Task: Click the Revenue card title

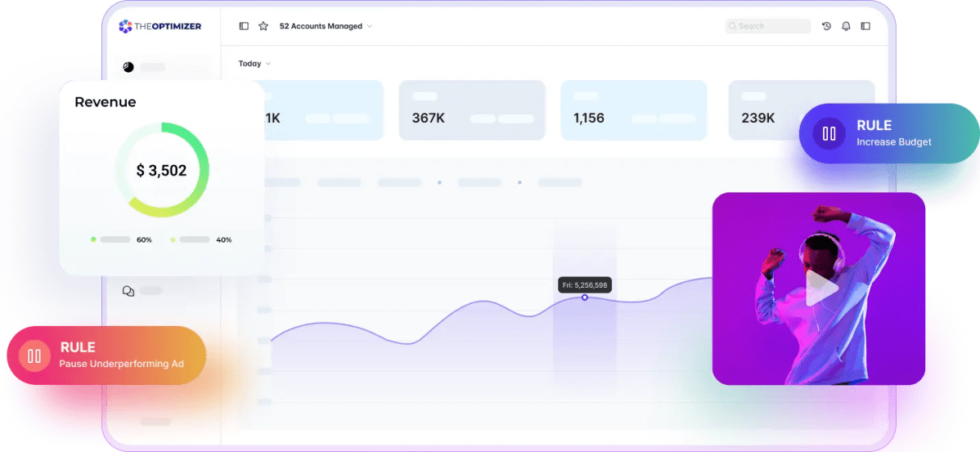Action: pos(105,102)
